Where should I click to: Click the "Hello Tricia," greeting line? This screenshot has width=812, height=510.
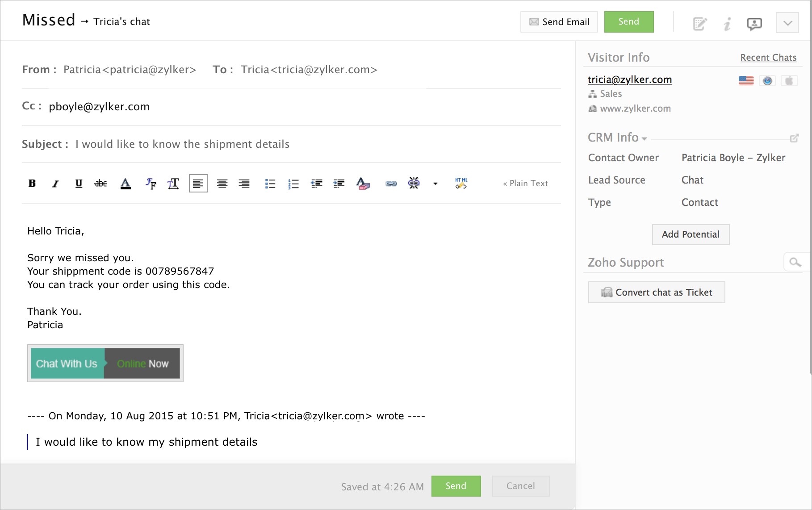point(56,231)
